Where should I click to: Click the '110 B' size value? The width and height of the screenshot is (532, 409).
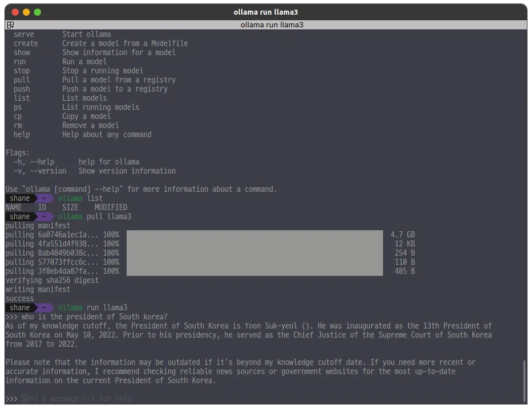(405, 262)
